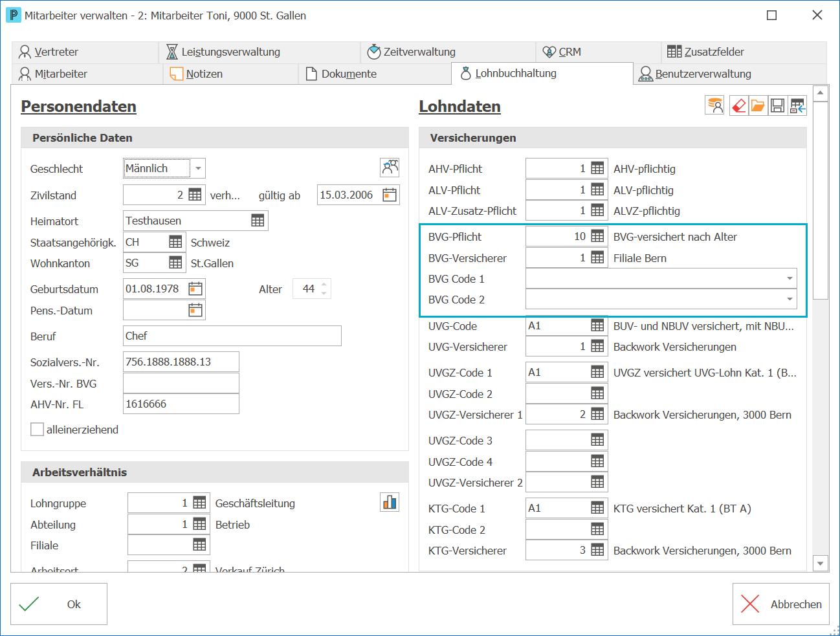Click the AHV-Nr. FL input field

[181, 404]
